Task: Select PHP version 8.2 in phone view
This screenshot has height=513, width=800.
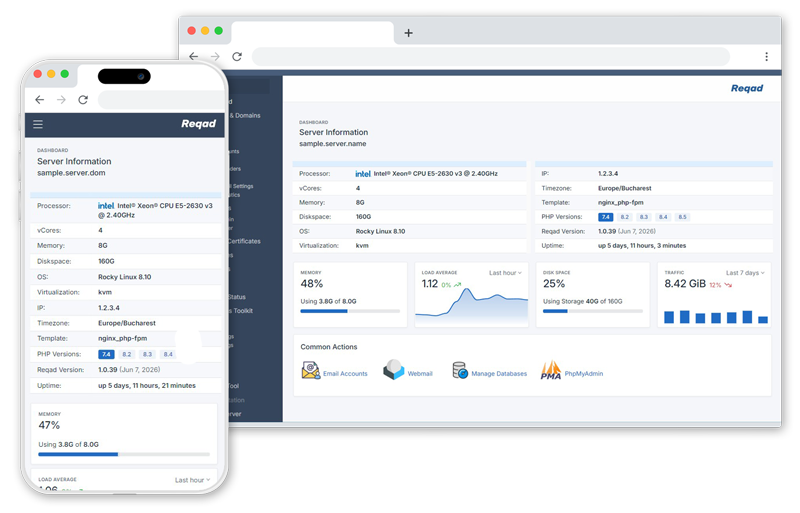Action: pyautogui.click(x=127, y=354)
